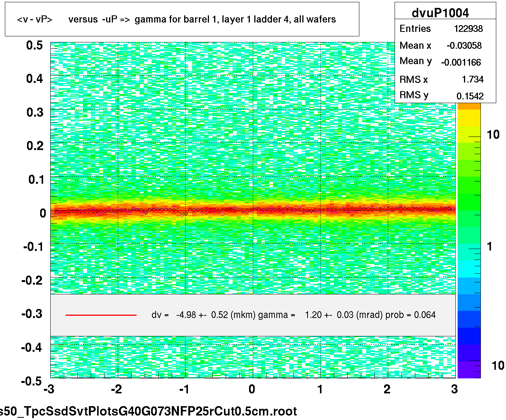Screen dimensions: 506x420
Task: Click the profile markers dipping near x = -1
Action: click(x=184, y=214)
